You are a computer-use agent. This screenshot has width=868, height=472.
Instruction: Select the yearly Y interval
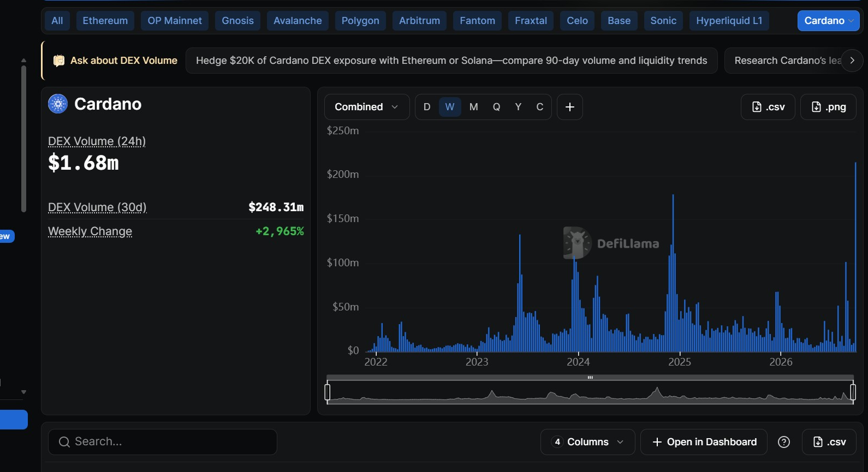coord(518,107)
